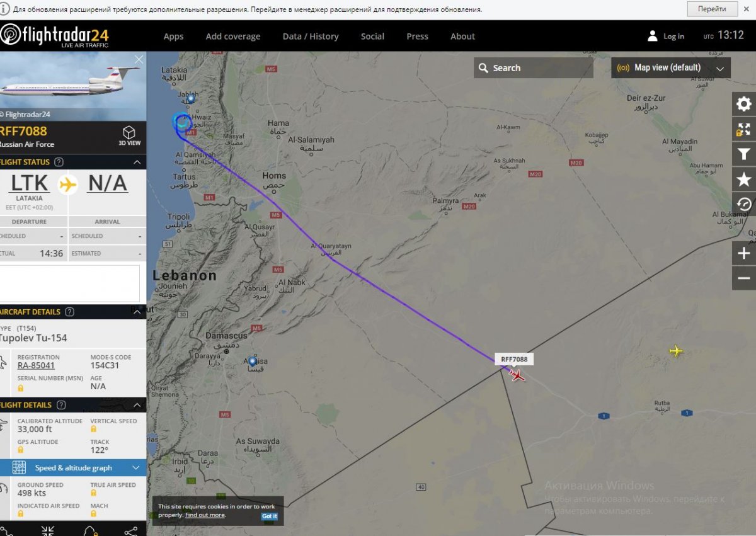Open the Add coverage menu

[x=233, y=37]
